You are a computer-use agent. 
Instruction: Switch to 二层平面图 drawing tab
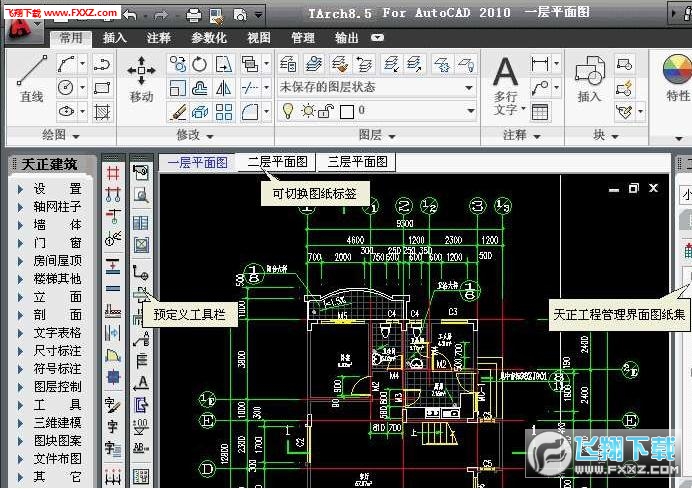(x=277, y=162)
